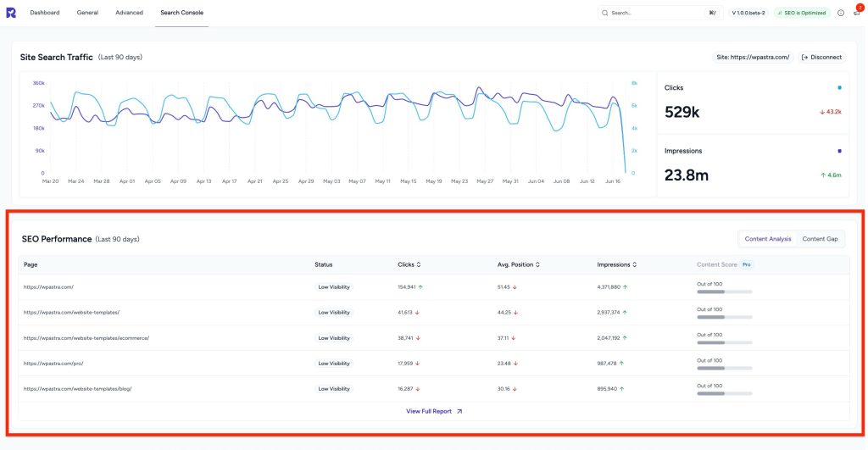Click Low Visibility badge for wpastra.com/ homepage row

[334, 287]
